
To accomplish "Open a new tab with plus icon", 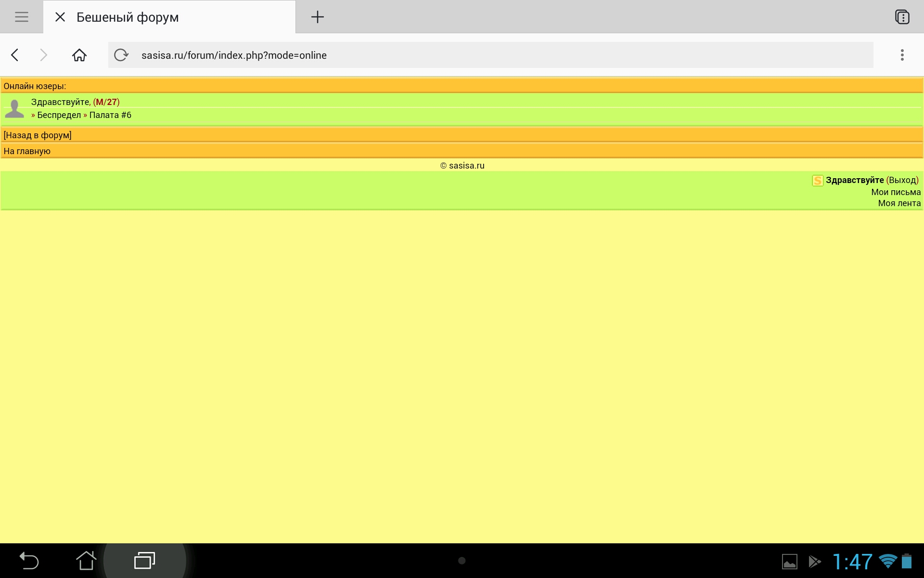I will [317, 17].
